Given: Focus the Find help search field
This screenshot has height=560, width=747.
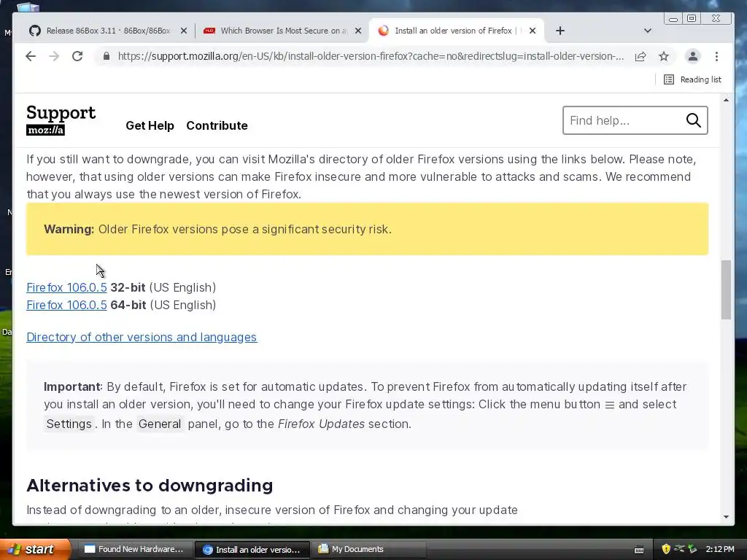Looking at the screenshot, I should [624, 120].
